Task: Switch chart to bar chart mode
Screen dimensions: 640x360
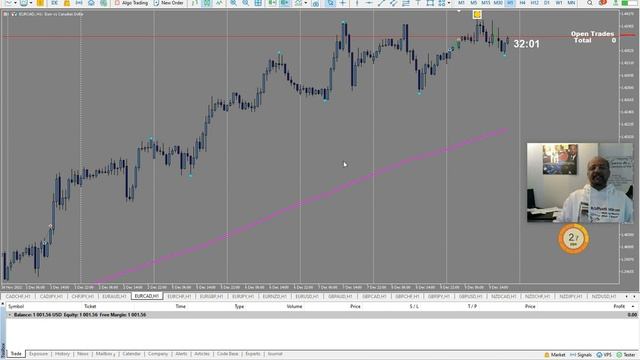Action: click(x=195, y=3)
